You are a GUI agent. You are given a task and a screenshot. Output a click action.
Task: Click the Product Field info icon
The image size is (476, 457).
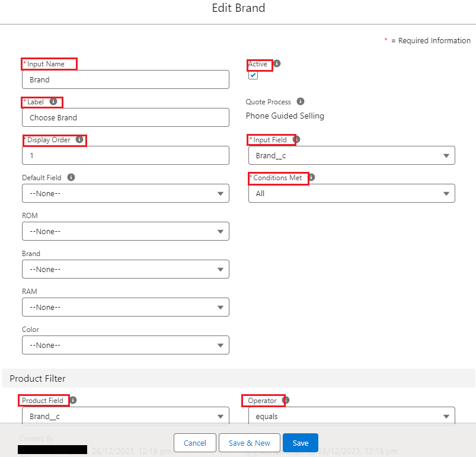point(74,400)
